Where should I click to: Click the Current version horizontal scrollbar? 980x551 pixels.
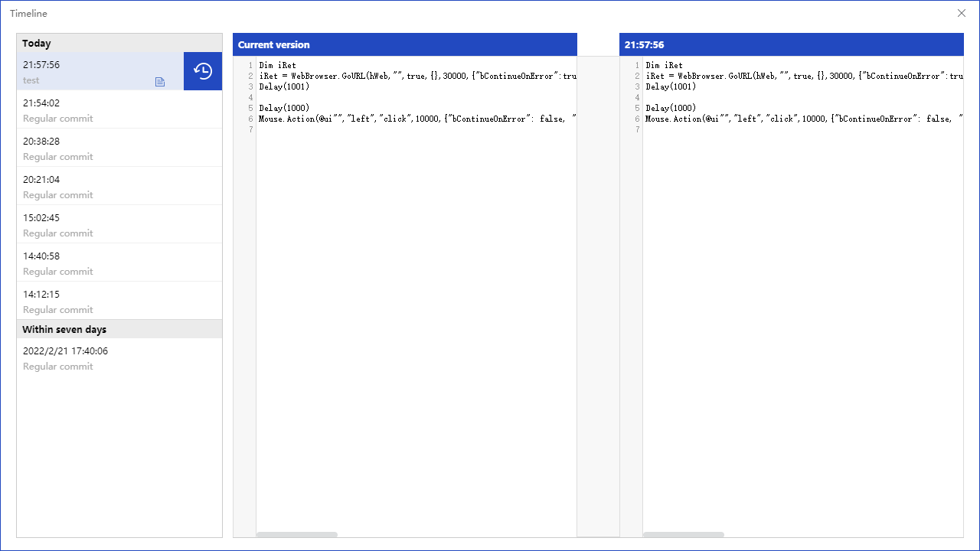point(297,534)
